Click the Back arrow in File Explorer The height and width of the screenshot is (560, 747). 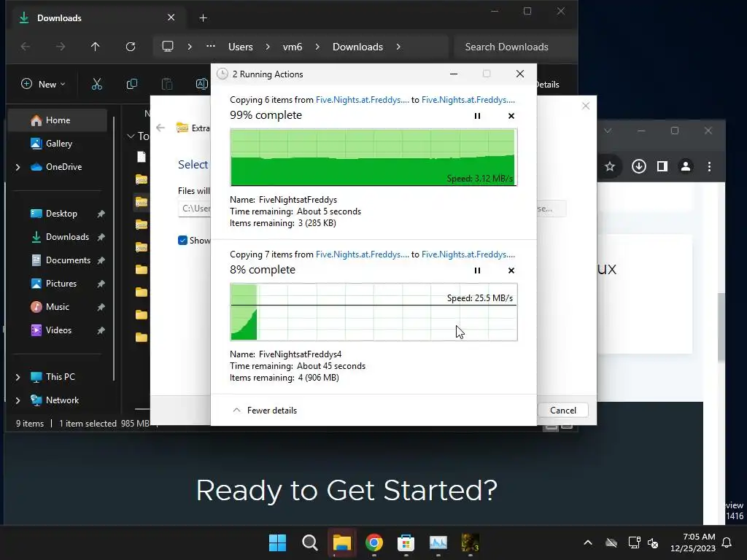(x=26, y=47)
